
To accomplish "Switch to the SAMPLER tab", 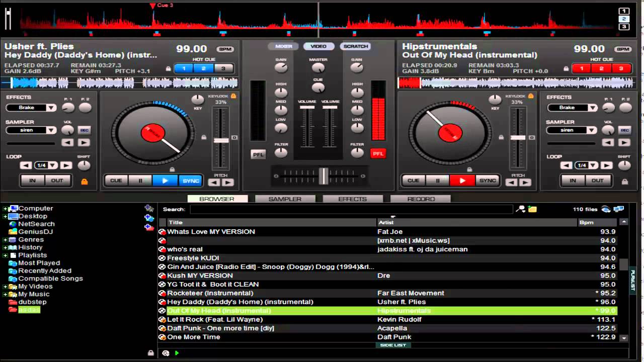I will click(285, 199).
